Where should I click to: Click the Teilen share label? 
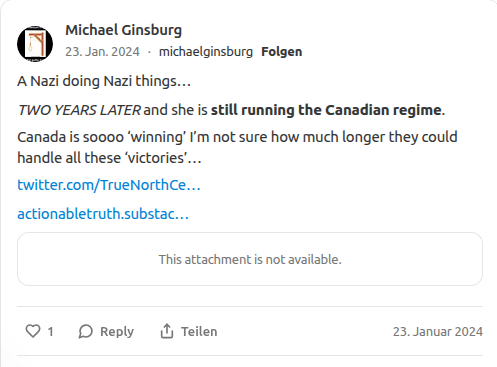[199, 332]
